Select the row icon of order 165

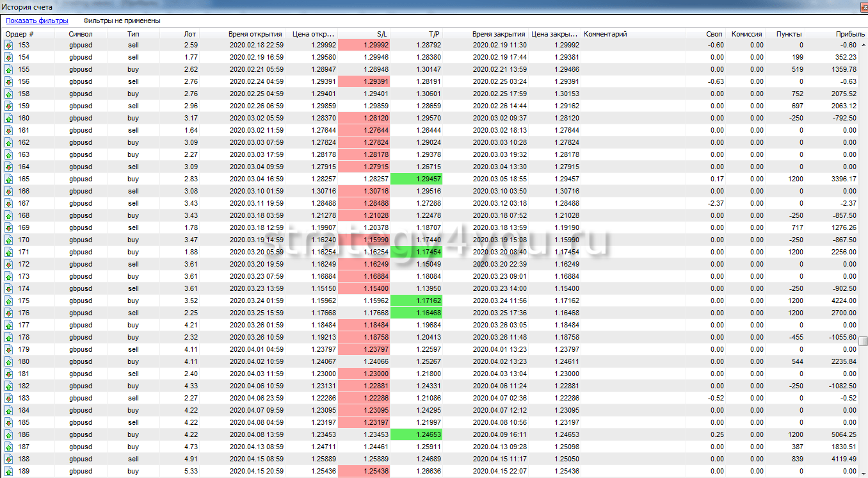[9, 179]
